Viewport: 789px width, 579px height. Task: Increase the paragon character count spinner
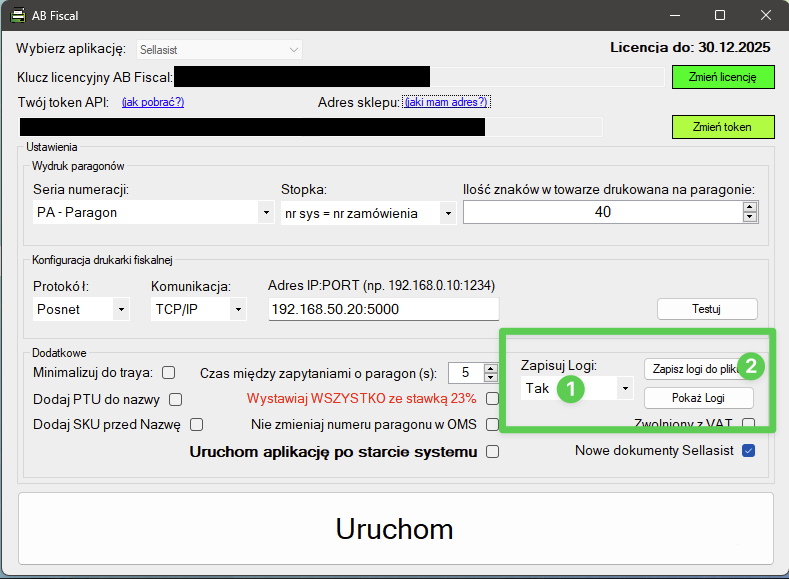749,207
